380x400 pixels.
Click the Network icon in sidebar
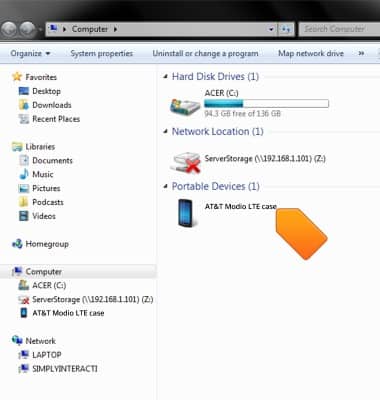click(17, 340)
